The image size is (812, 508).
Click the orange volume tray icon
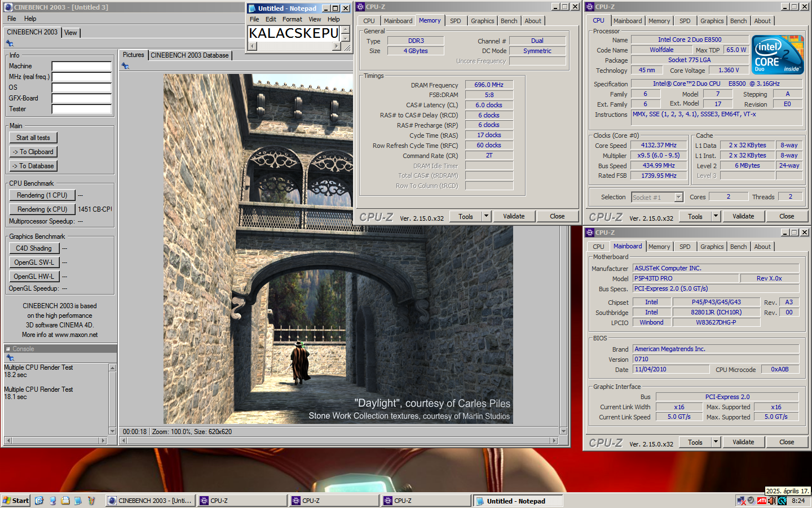772,501
